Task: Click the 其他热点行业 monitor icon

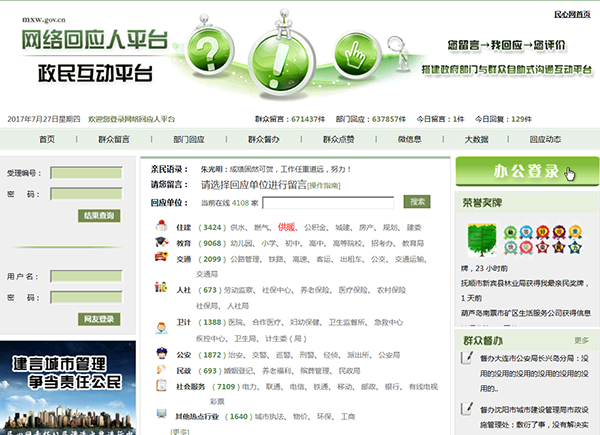Action: click(160, 416)
